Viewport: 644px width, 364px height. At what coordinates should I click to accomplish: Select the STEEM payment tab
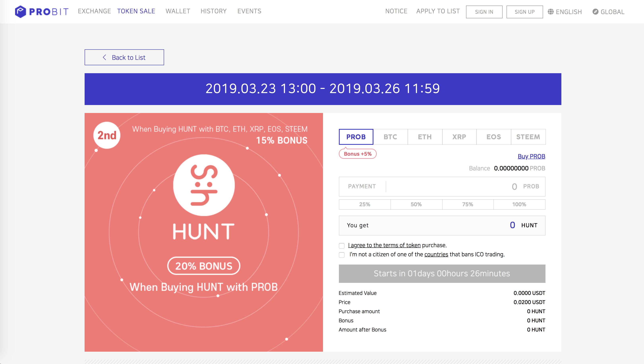528,137
